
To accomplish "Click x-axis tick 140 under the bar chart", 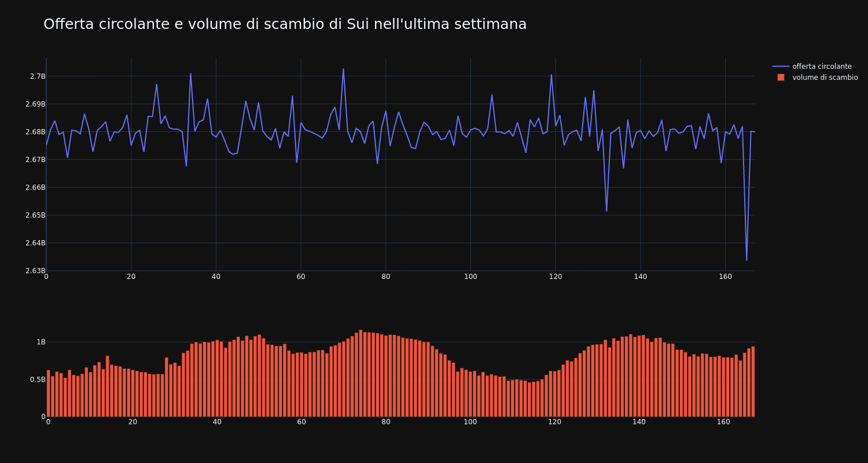I will tap(639, 422).
